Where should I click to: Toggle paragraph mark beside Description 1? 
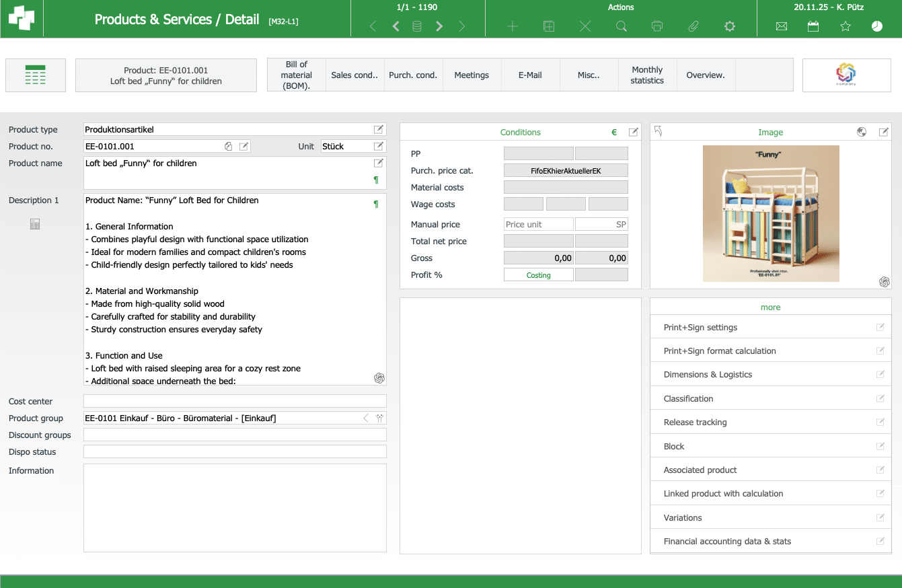click(376, 204)
